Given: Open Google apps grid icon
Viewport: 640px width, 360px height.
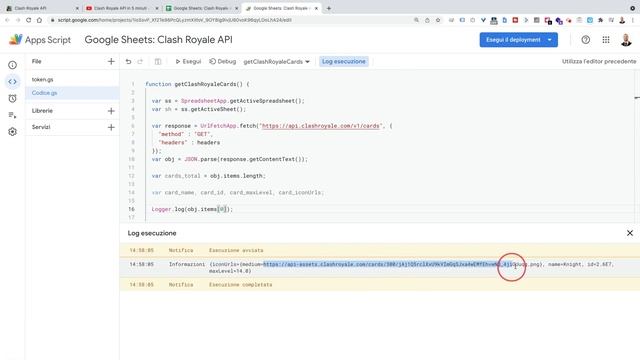Looking at the screenshot, I should pyautogui.click(x=606, y=40).
